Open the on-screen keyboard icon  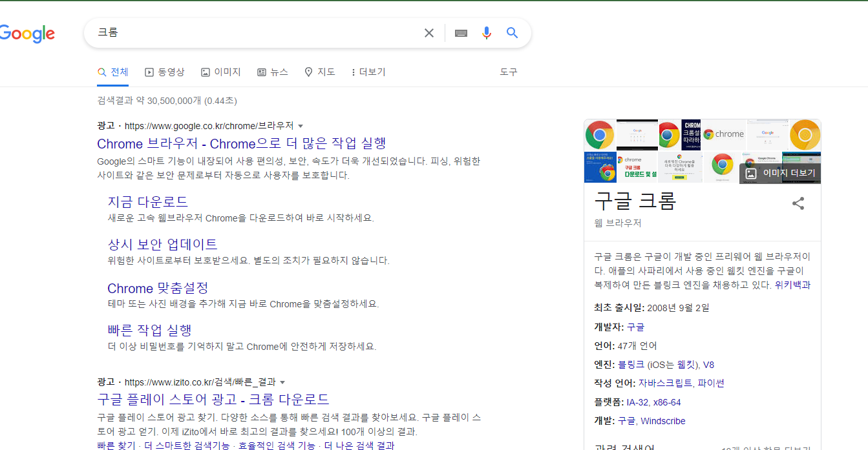pos(461,33)
